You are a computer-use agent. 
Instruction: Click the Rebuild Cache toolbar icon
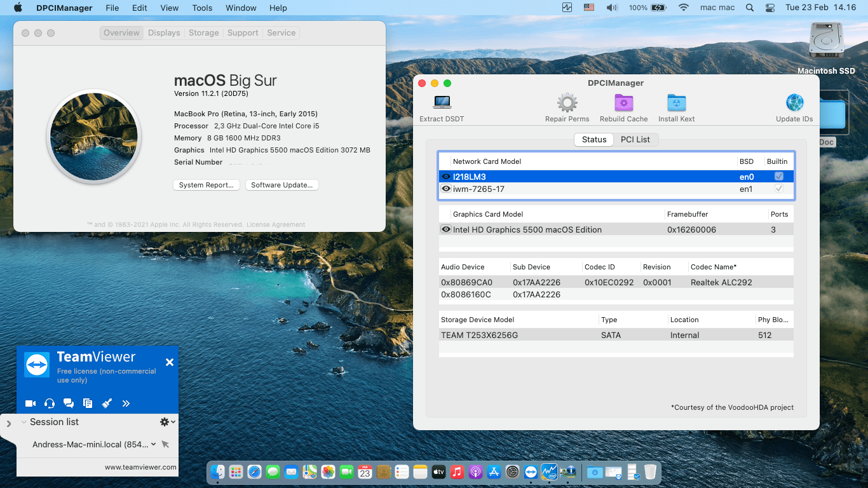pyautogui.click(x=623, y=102)
